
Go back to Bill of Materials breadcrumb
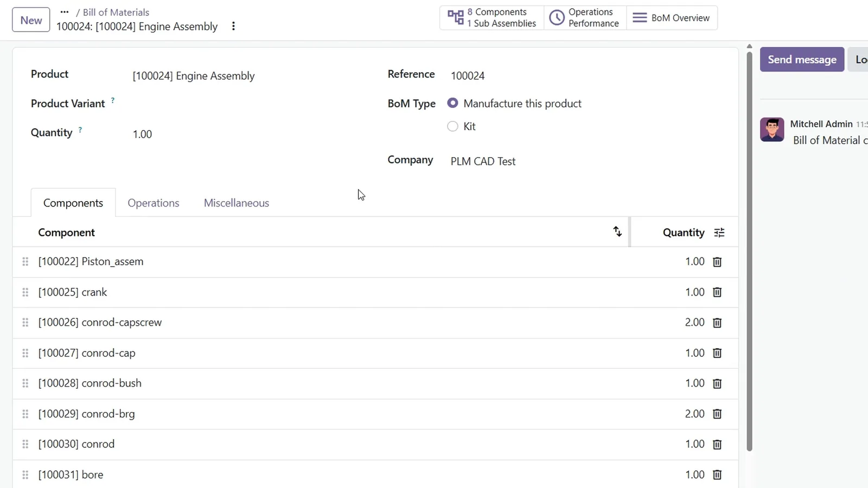coord(116,12)
